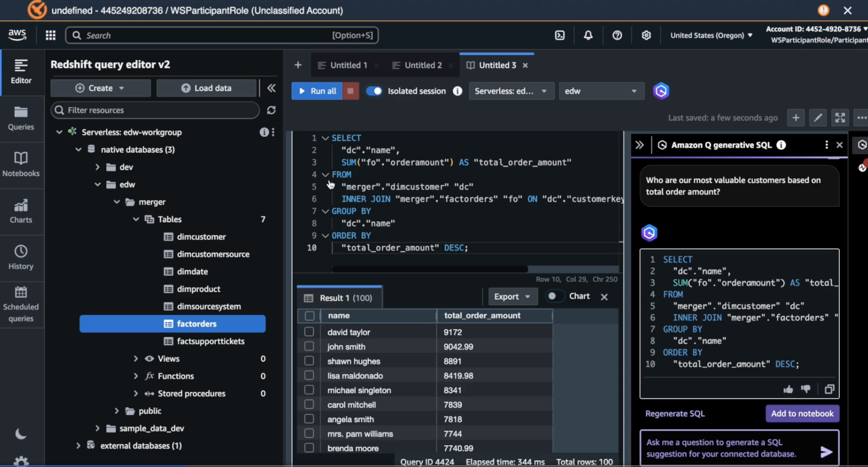The height and width of the screenshot is (467, 868).
Task: Toggle dark mode with the moon icon
Action: tap(20, 433)
